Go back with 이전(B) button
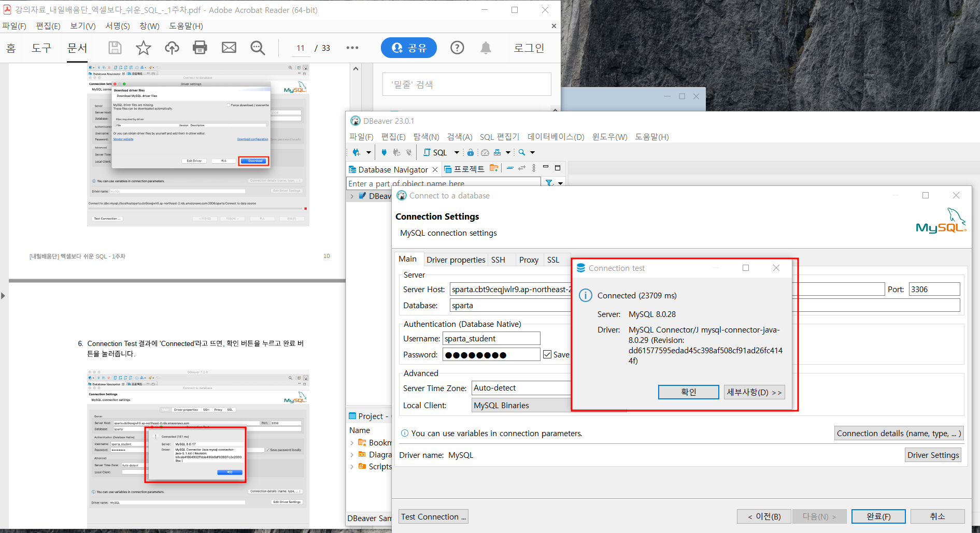This screenshot has width=980, height=533. pyautogui.click(x=764, y=516)
